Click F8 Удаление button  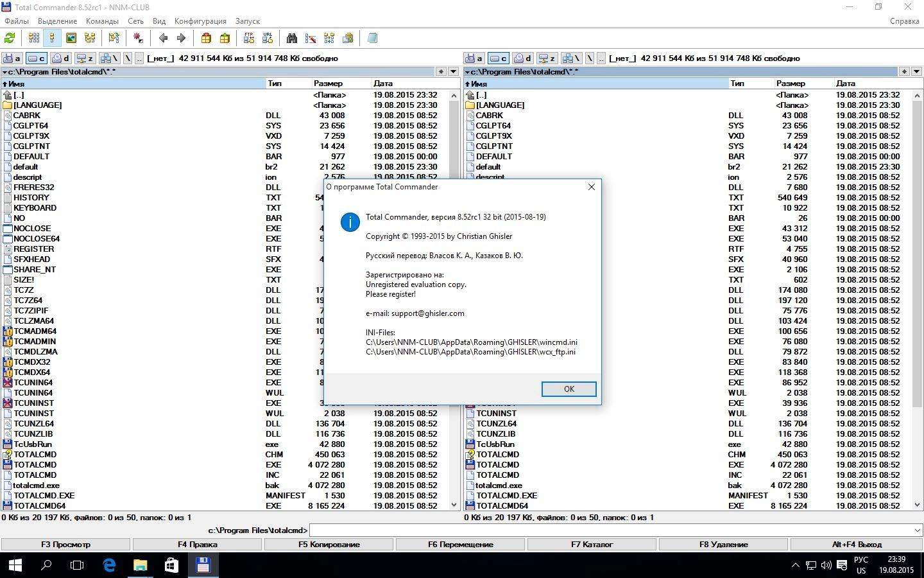(x=724, y=544)
